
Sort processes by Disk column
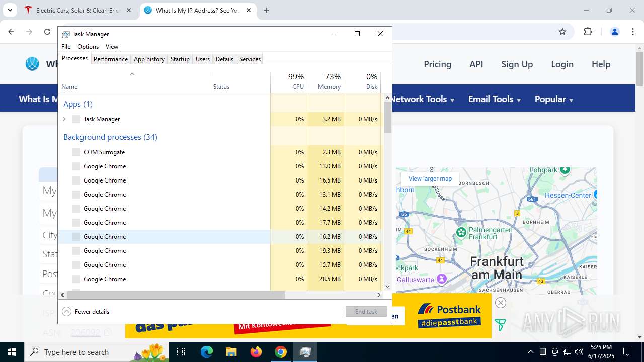[362, 82]
